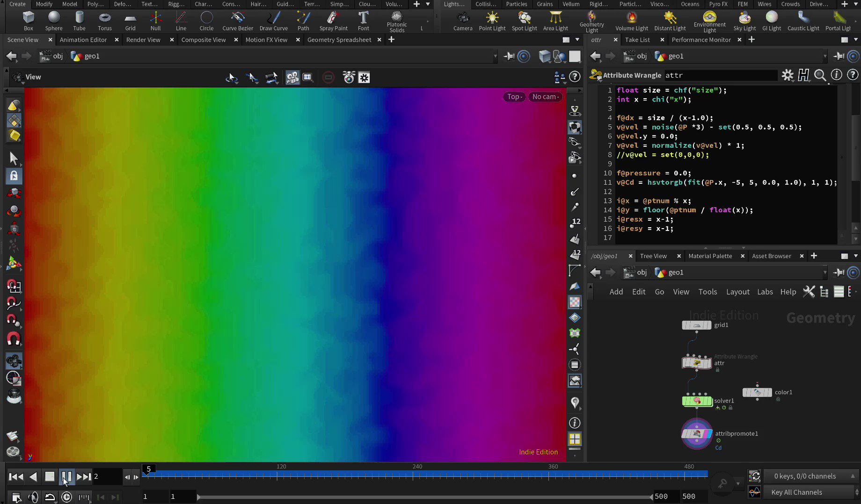Create a Circle from the shelf

[206, 21]
